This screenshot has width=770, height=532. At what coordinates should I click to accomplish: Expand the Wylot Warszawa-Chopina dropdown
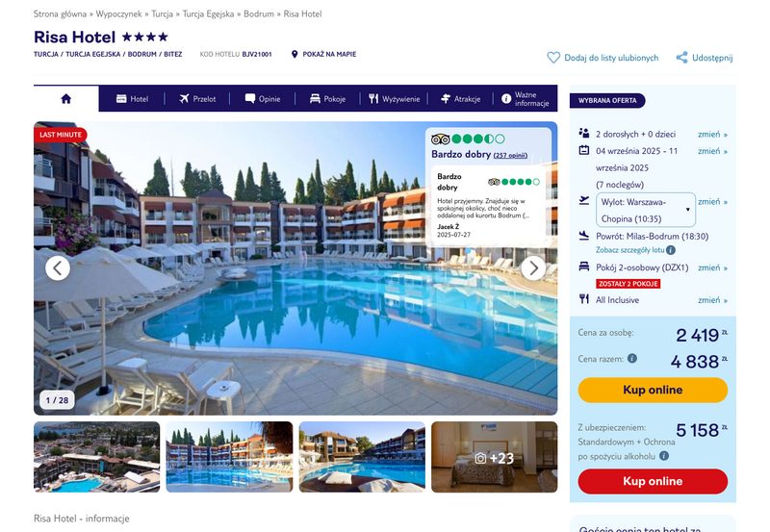(x=645, y=210)
